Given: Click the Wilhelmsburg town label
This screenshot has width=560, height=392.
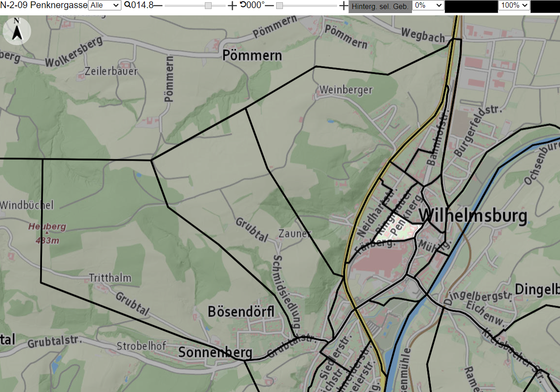Looking at the screenshot, I should pyautogui.click(x=473, y=216).
